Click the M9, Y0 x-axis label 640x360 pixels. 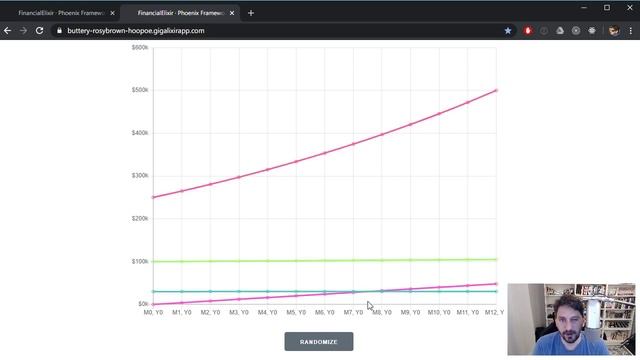pyautogui.click(x=410, y=312)
